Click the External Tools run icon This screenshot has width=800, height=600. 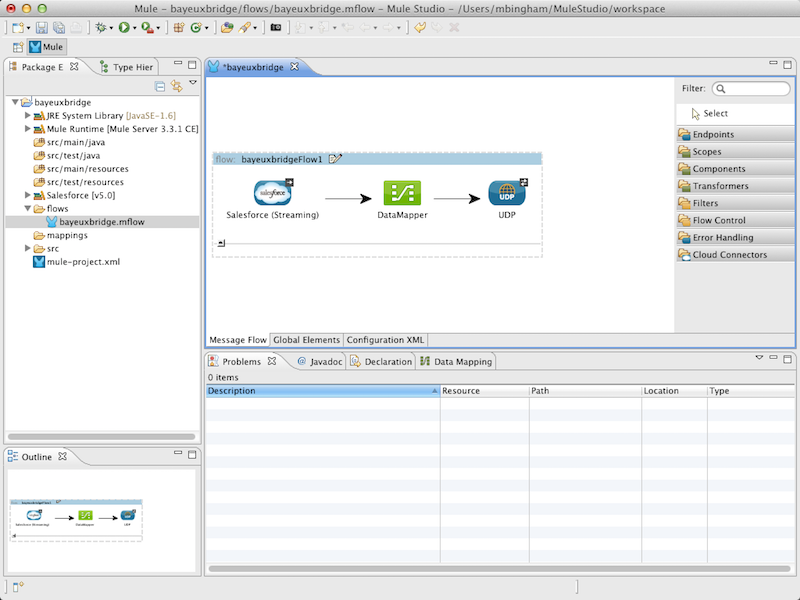(147, 28)
